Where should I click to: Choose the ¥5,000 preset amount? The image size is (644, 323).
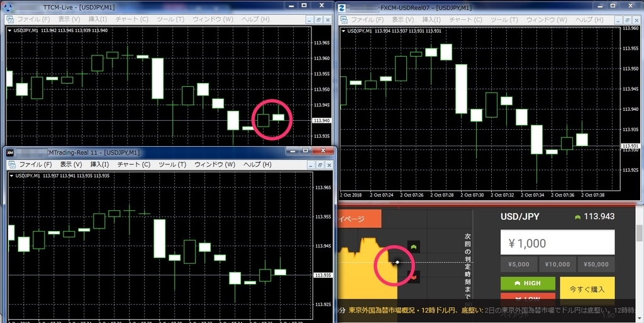(x=519, y=264)
